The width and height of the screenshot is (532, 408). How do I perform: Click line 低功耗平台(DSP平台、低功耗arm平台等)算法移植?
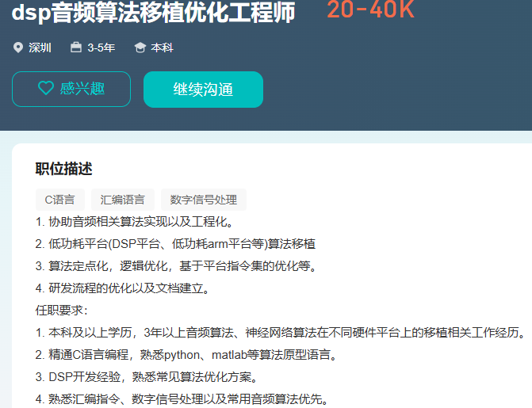point(175,244)
